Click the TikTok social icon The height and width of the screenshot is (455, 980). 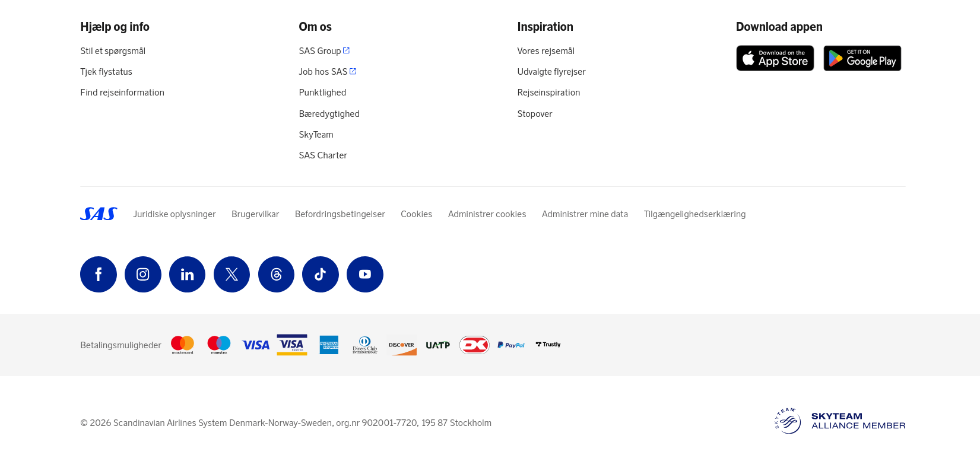(321, 274)
